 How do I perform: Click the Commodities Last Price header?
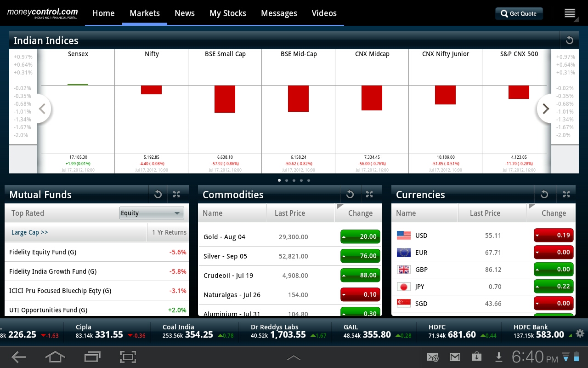(301, 213)
